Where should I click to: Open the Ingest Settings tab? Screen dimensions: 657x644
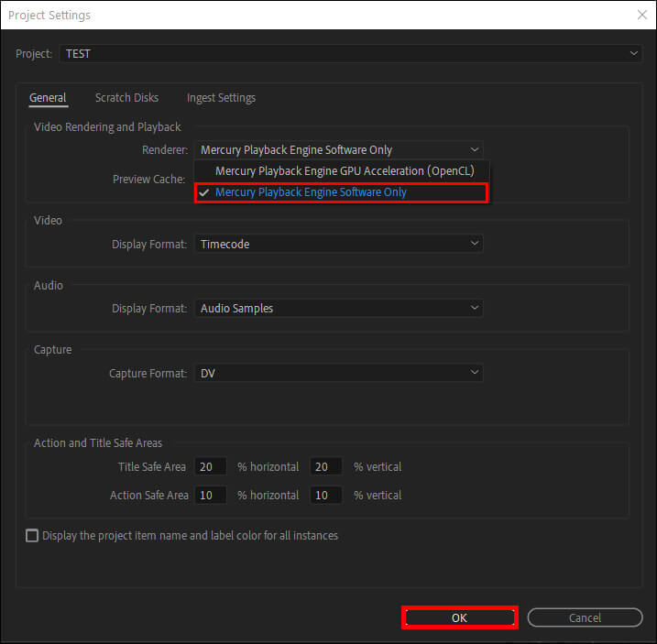[x=221, y=98]
